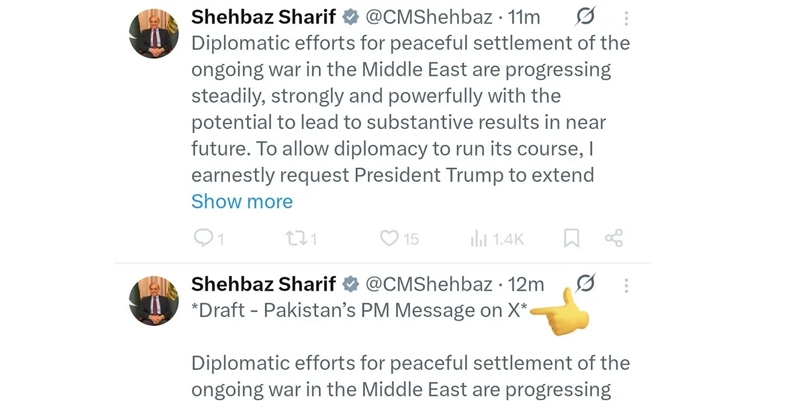Reply to the first Shehbaz Sharif post

203,238
